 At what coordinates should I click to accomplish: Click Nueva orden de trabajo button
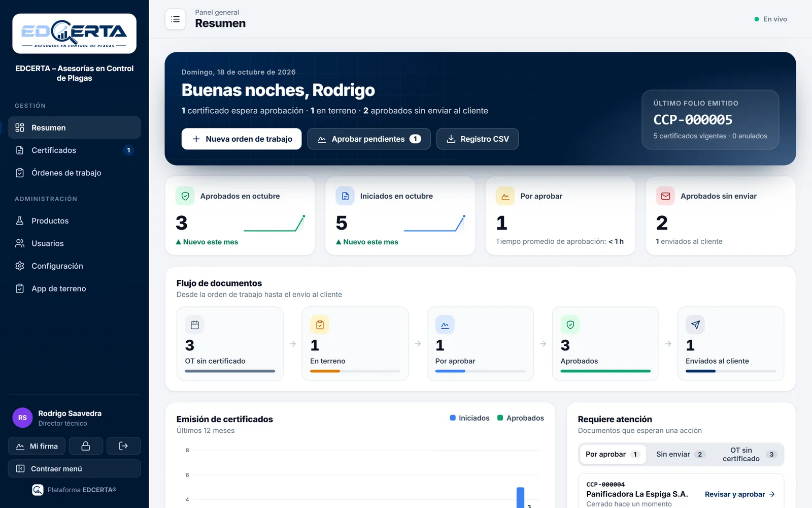pos(242,139)
